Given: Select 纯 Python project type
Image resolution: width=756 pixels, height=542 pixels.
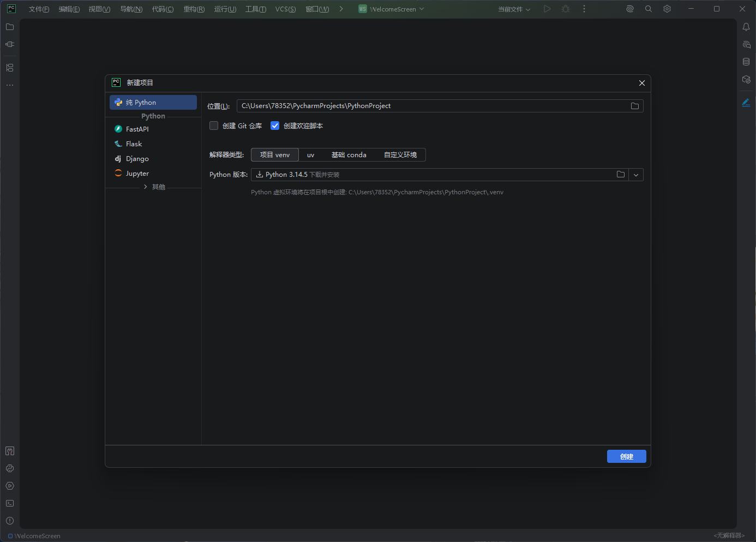Looking at the screenshot, I should tap(153, 103).
